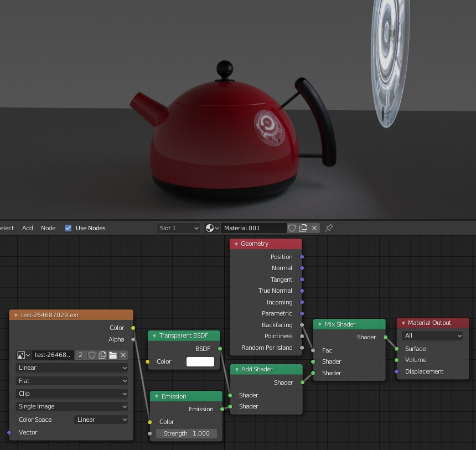Screen dimensions: 476x450
Task: Click the Mix Shader Fac input socket
Action: 313,350
